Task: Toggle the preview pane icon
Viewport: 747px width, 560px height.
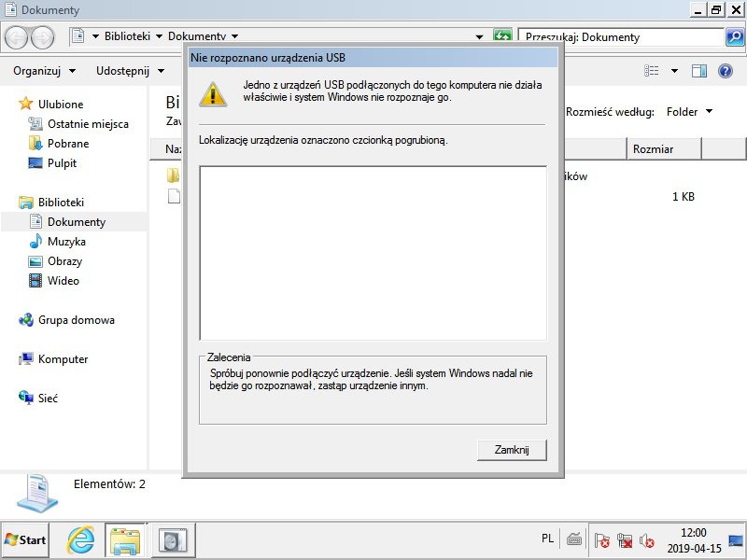Action: [698, 71]
